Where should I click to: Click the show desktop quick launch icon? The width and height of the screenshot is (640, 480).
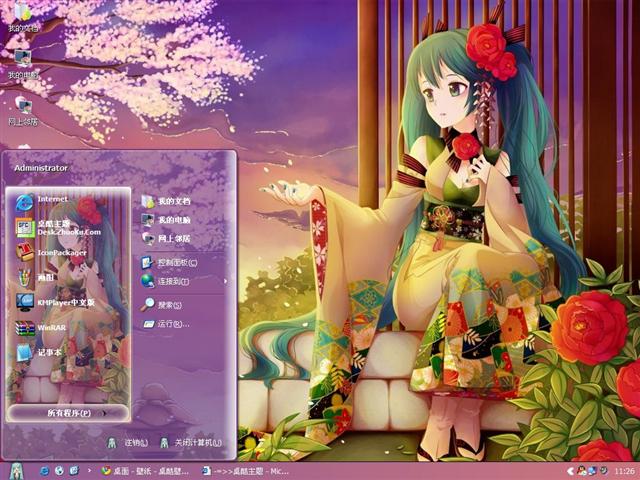(x=74, y=471)
